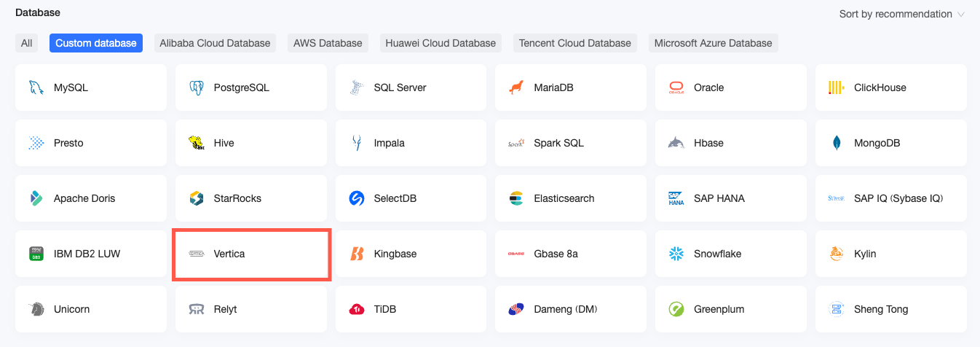Click the Dameng DM logo icon
Screen dimensions: 980x347
click(516, 309)
